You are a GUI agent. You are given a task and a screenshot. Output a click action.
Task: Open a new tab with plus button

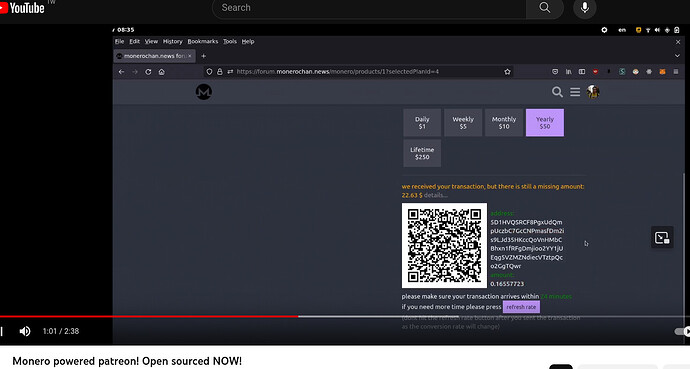click(x=203, y=56)
